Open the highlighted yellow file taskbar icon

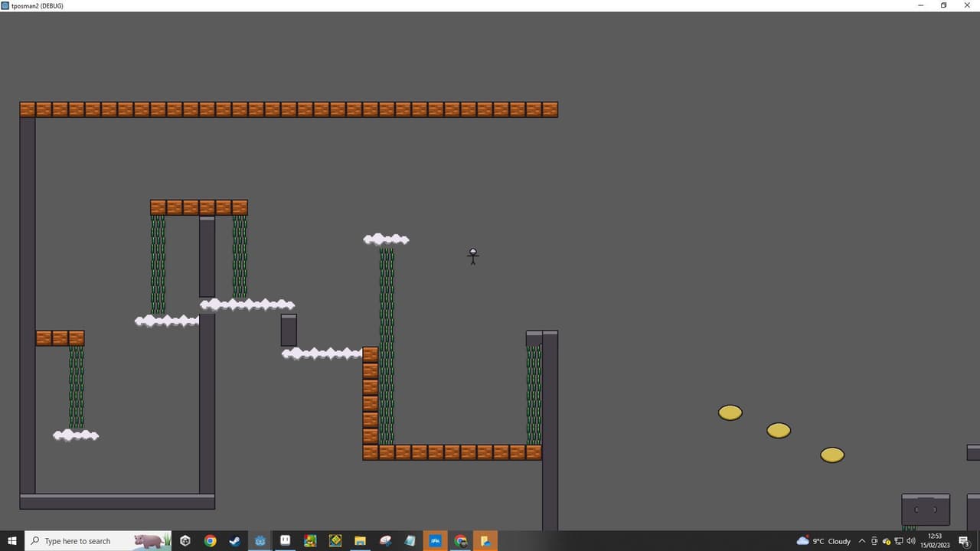[485, 541]
